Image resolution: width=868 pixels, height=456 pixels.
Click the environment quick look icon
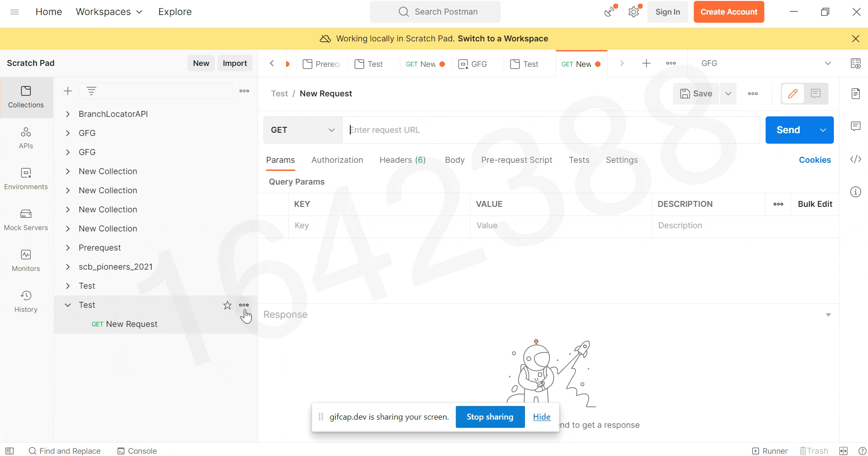(855, 63)
